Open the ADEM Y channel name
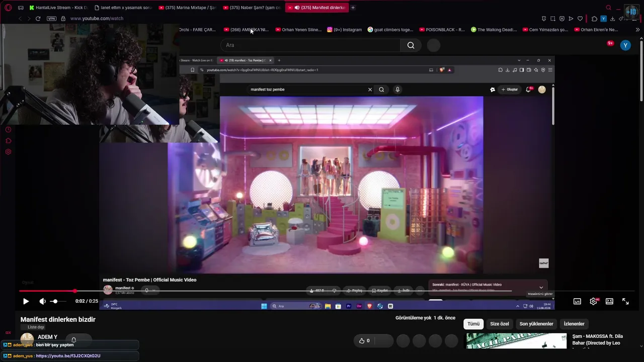 click(48, 337)
